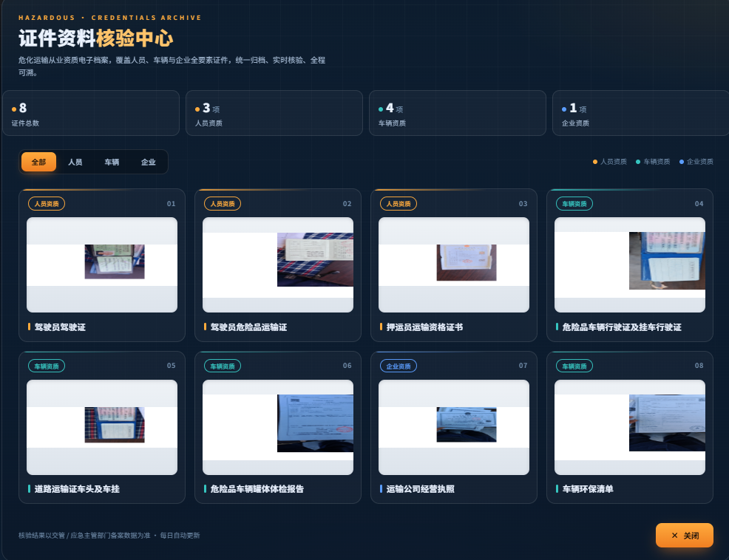Click the 人员资质 tag on card 02
Viewport: 729px width, 560px height.
(x=223, y=204)
